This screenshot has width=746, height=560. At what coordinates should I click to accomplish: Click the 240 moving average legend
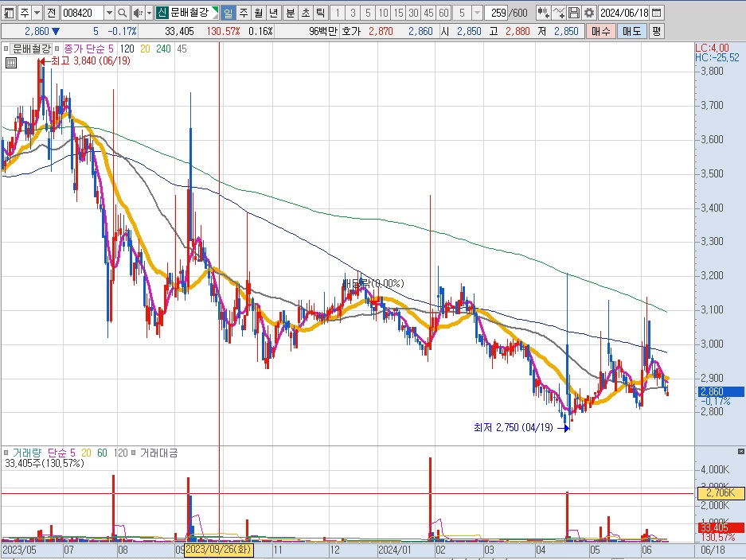point(163,49)
